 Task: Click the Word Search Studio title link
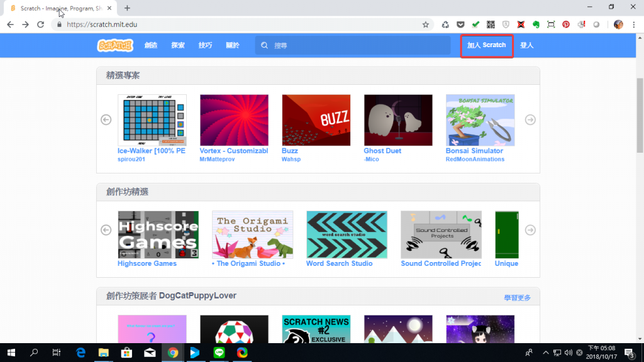[339, 263]
